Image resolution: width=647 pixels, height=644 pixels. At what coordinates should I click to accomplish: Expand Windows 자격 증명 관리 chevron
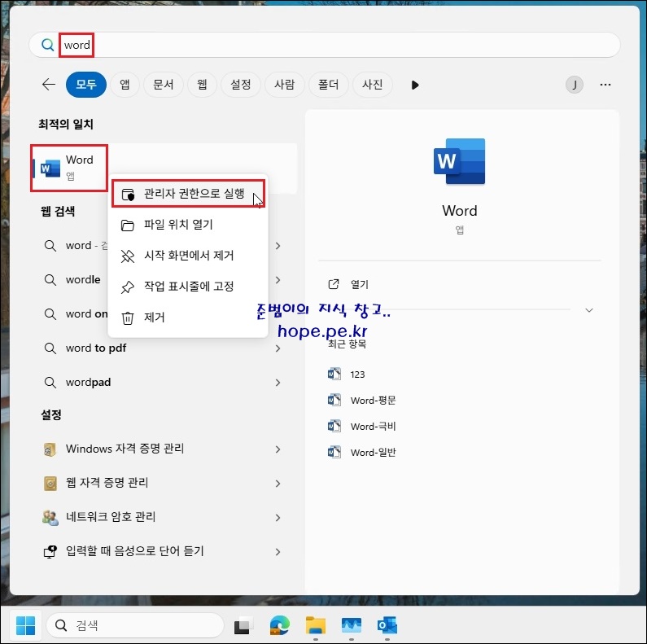[278, 449]
